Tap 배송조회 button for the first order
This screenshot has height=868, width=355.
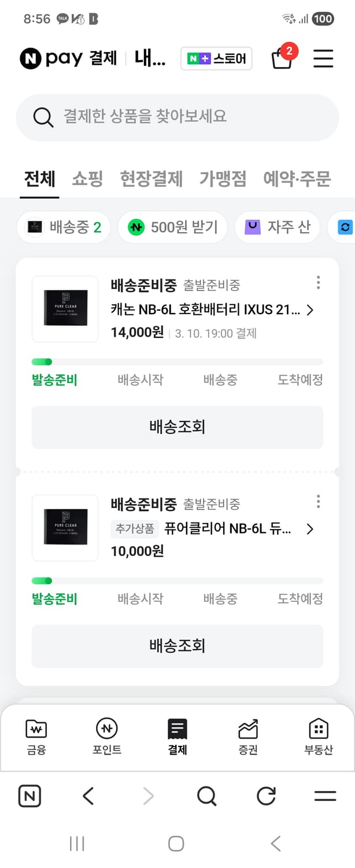tap(177, 427)
